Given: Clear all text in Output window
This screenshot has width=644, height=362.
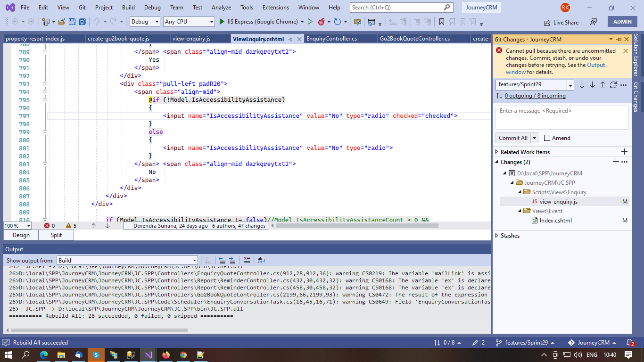Looking at the screenshot, I should coord(247,260).
